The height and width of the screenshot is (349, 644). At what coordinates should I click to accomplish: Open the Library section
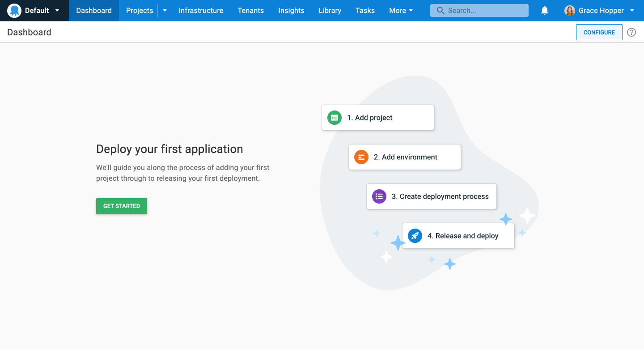point(330,10)
